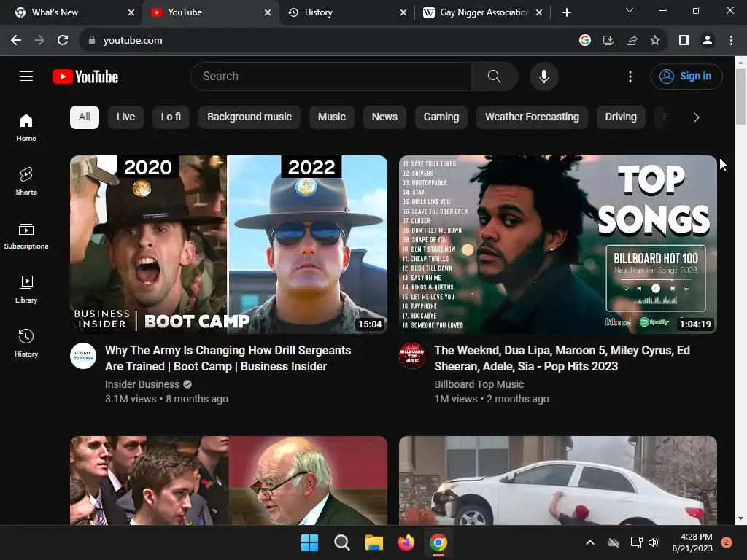Screen dimensions: 747x560
Task: Select the All filter chip
Action: point(85,117)
